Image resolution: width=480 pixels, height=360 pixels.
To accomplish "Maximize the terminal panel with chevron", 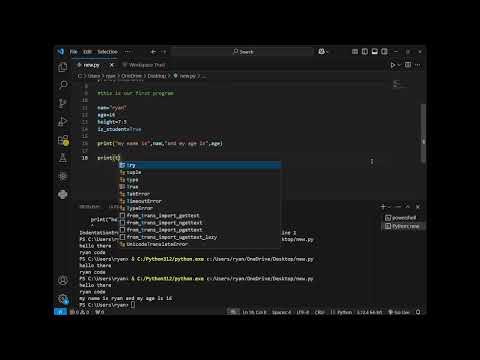I will tap(407, 207).
